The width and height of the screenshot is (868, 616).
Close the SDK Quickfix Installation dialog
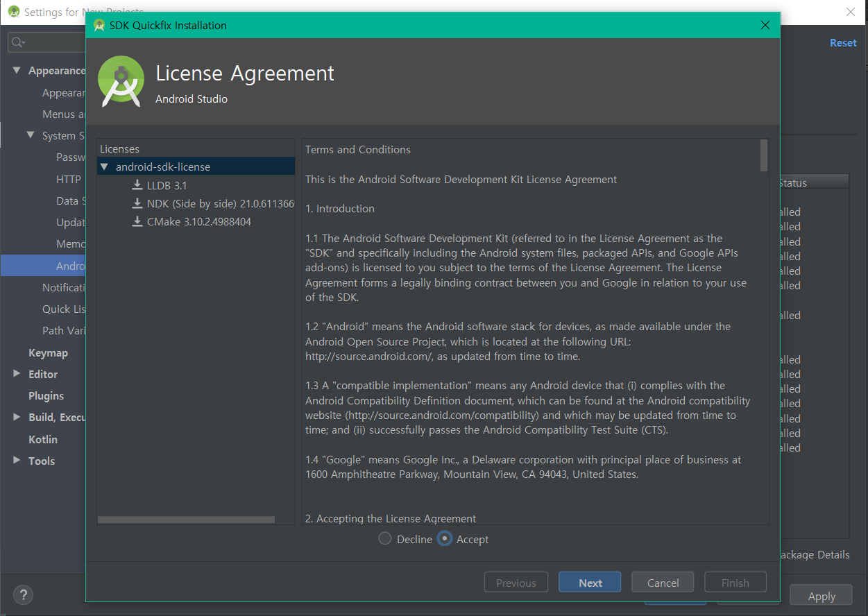click(765, 25)
